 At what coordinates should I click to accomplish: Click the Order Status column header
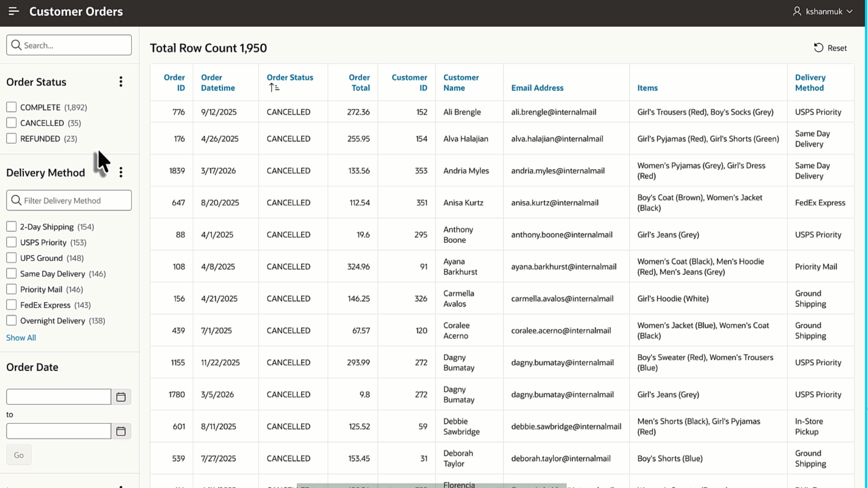290,78
